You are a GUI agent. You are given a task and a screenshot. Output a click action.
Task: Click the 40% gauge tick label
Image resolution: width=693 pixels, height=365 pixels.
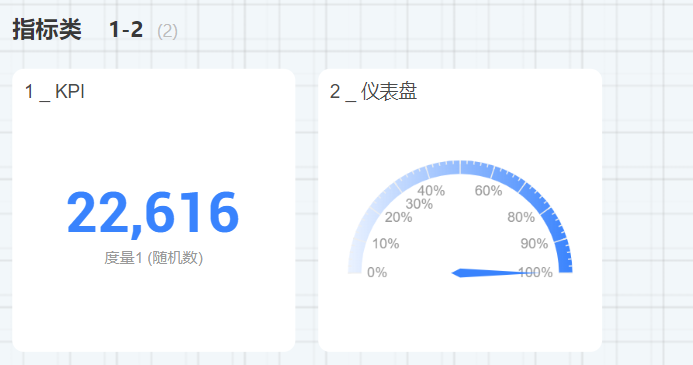431,190
